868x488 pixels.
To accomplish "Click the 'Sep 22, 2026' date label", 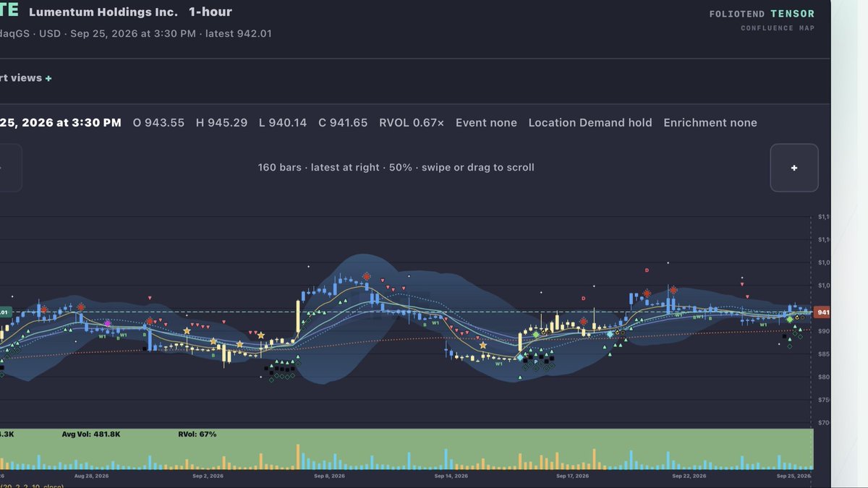I will [x=689, y=476].
